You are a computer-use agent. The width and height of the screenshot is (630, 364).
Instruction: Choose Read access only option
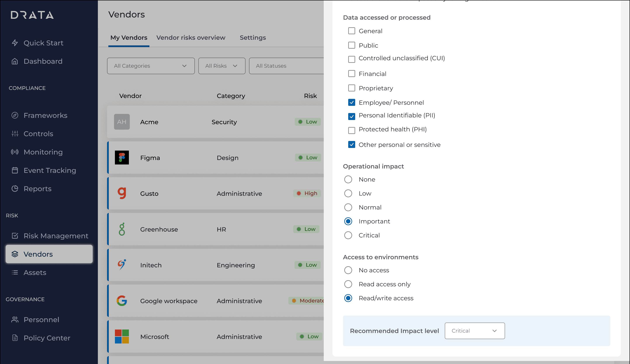pyautogui.click(x=348, y=284)
